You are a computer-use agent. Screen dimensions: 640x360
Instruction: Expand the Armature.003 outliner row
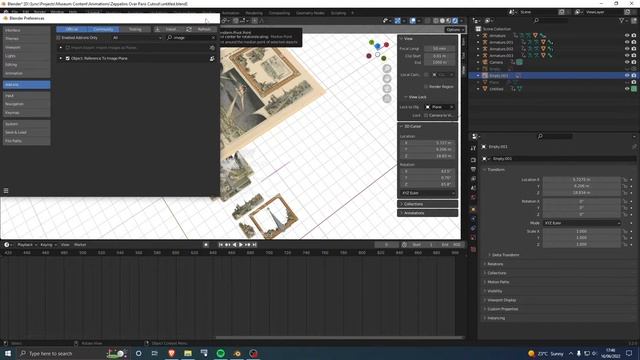(478, 56)
